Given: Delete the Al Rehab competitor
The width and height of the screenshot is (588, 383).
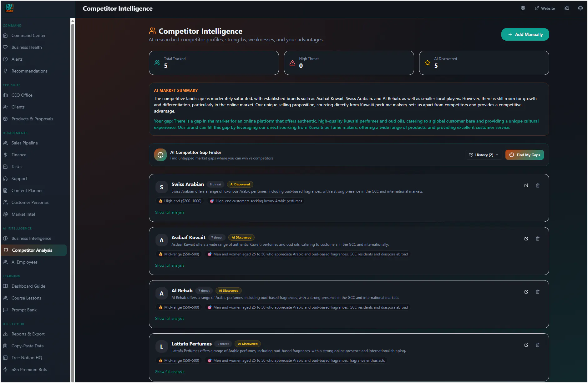Looking at the screenshot, I should click(538, 292).
